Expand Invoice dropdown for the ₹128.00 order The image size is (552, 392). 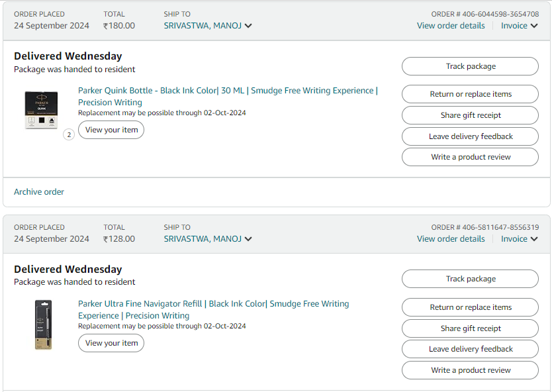[520, 239]
